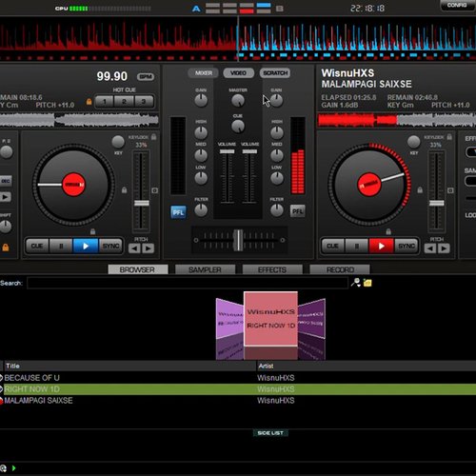
Task: Click SYNC on the left deck
Action: click(110, 246)
